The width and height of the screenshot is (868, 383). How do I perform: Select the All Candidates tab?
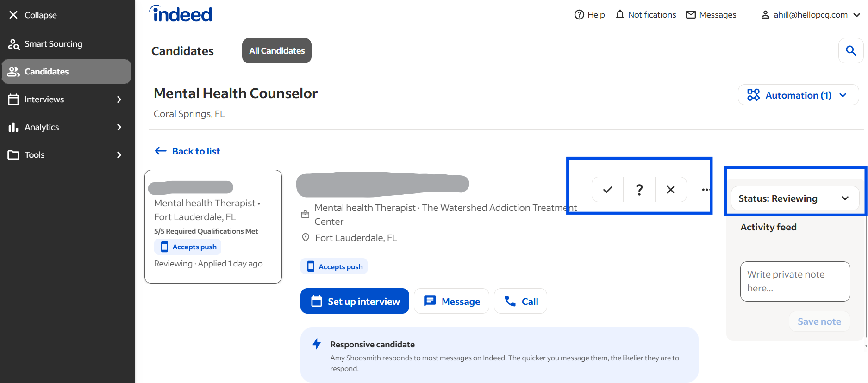coord(277,51)
